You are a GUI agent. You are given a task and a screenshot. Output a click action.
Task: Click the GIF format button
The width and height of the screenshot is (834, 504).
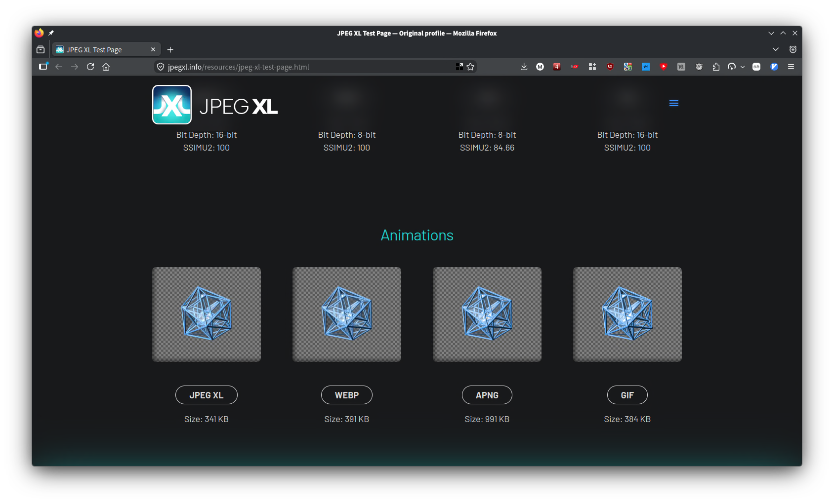[627, 395]
